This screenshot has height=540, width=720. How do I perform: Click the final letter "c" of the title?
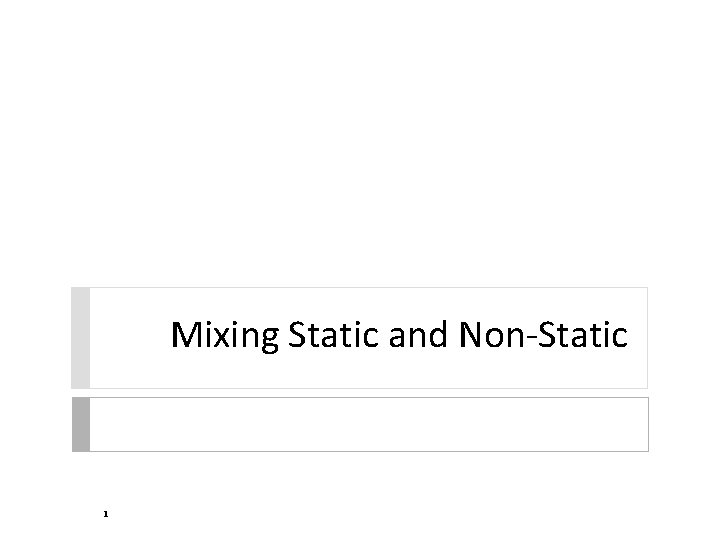[x=621, y=338]
